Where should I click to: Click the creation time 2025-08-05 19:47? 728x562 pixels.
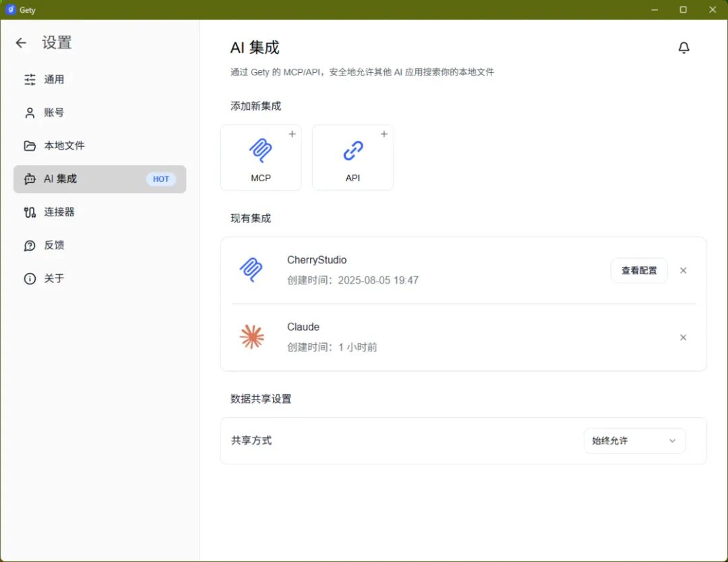tap(378, 280)
